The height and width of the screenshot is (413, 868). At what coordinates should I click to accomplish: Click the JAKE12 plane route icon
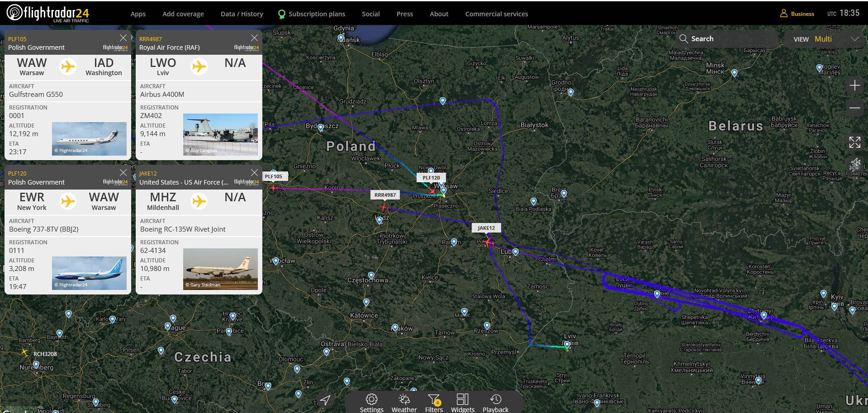(199, 201)
